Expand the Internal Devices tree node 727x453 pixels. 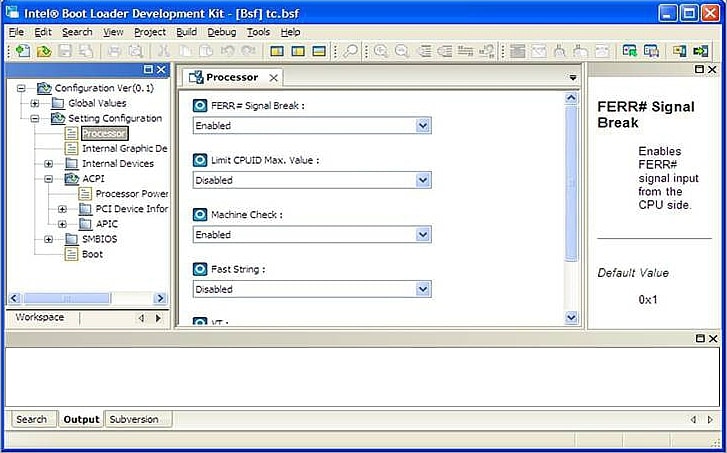(x=48, y=164)
